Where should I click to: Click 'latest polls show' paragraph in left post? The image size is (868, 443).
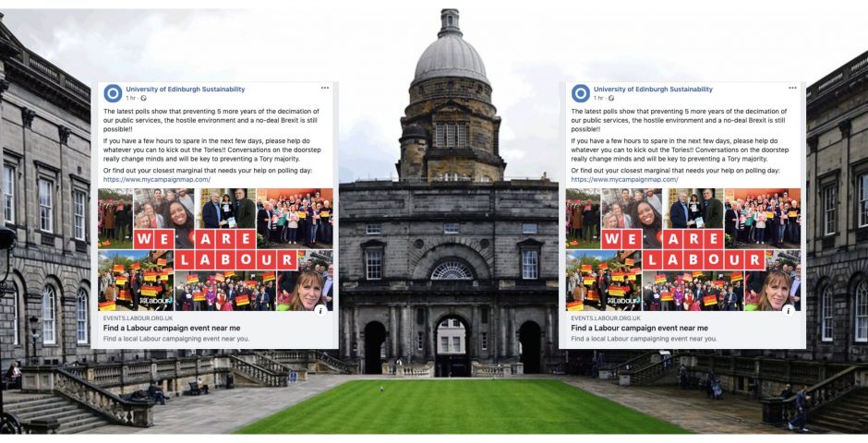coord(211,120)
